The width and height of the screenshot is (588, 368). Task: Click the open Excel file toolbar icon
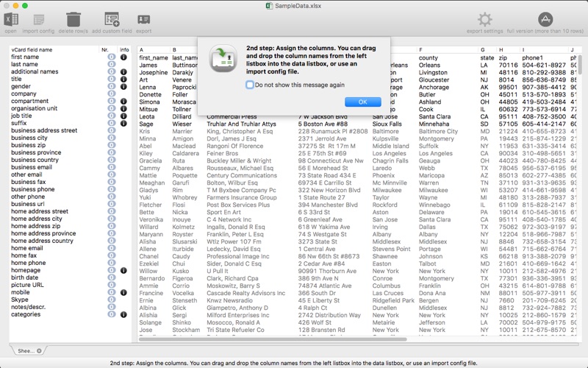click(x=10, y=20)
